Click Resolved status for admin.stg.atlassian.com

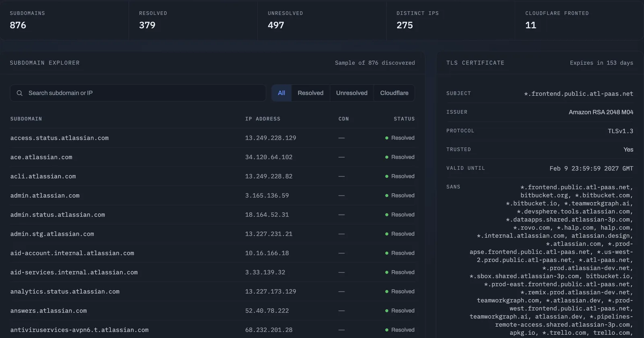400,234
